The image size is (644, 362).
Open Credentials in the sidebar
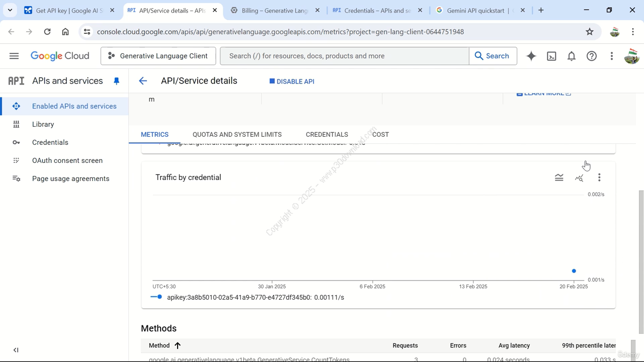pos(64,142)
